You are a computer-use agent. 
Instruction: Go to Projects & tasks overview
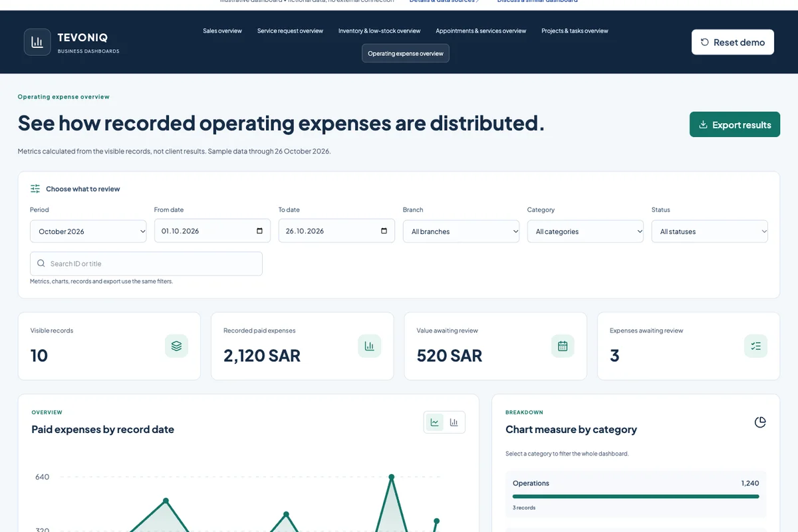click(575, 31)
